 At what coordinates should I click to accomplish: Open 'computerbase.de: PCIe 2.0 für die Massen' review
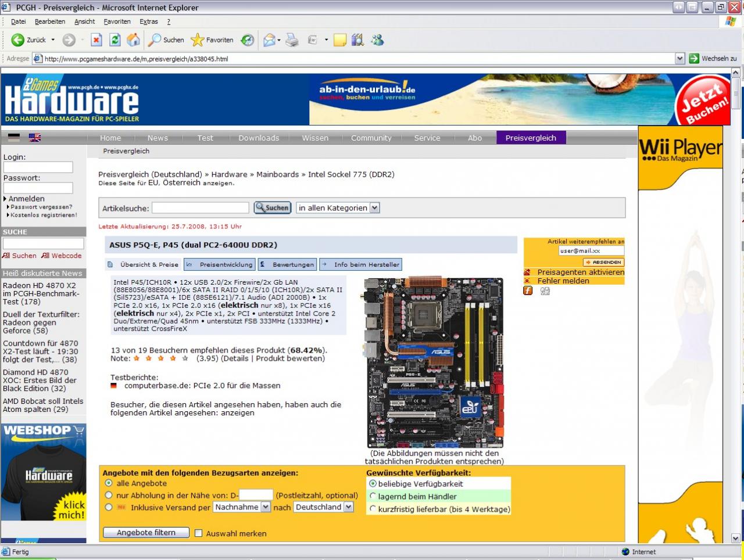(202, 386)
